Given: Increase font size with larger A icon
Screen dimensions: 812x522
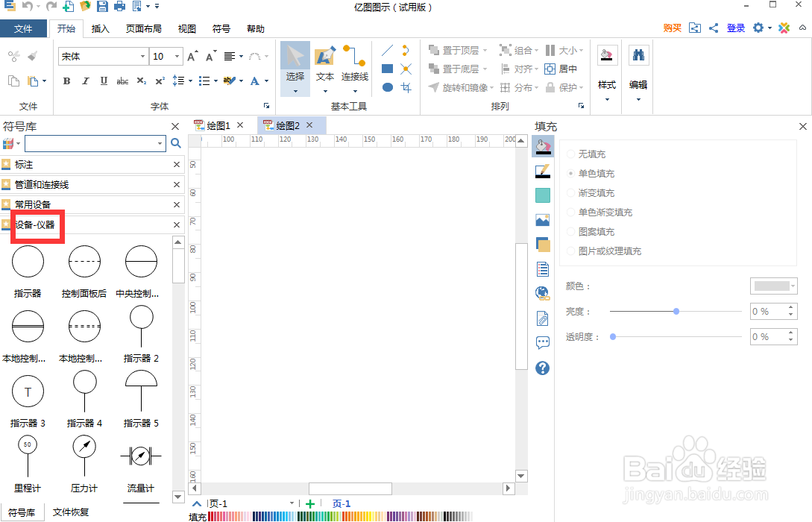Looking at the screenshot, I should (192, 57).
